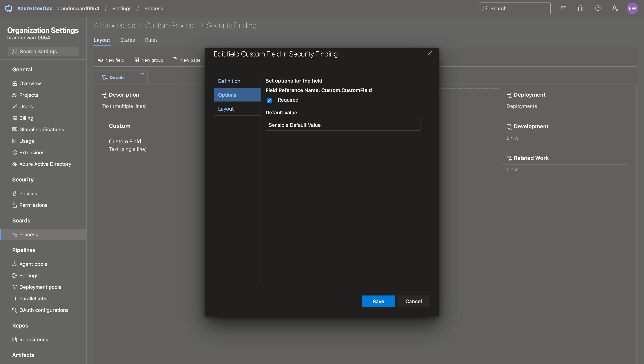This screenshot has height=364, width=644.
Task: Open user settings gear icon in top bar
Action: point(615,8)
